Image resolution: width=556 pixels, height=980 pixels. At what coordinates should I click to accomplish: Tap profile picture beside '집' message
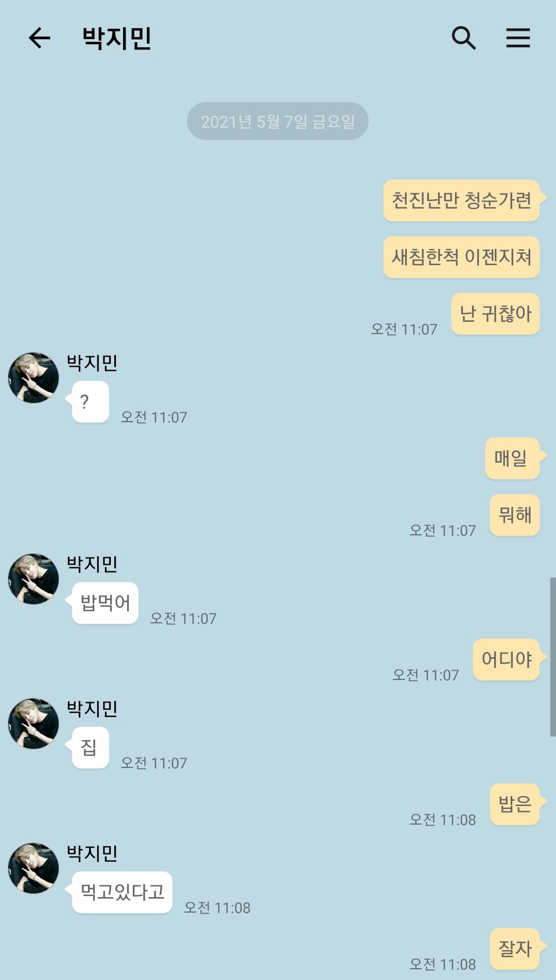(33, 724)
